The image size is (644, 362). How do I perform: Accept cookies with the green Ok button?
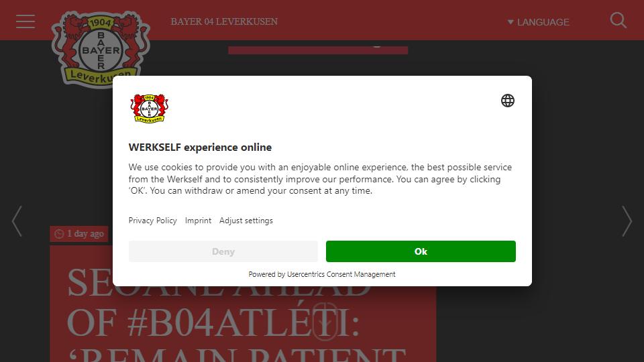(421, 251)
